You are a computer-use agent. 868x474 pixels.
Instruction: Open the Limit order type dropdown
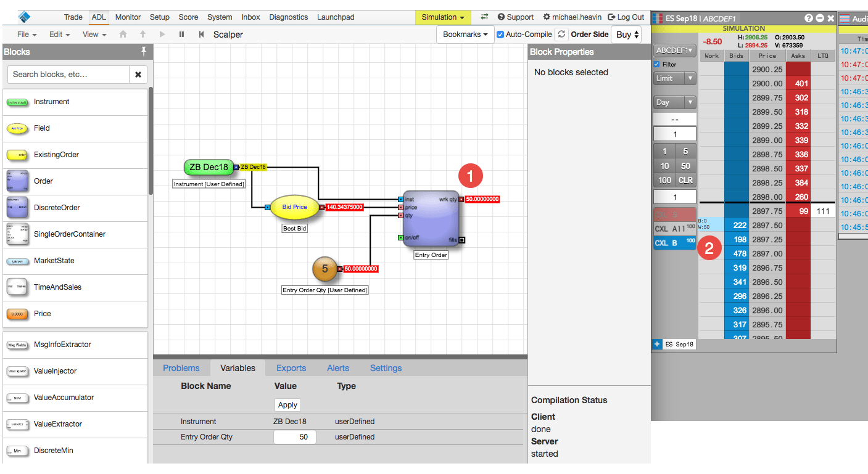(674, 78)
